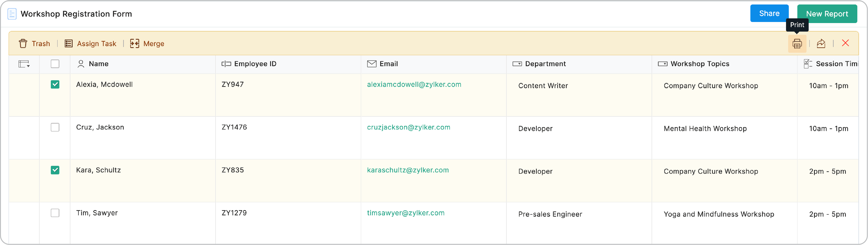
Task: Check the row for Cruz, Jackson
Action: coord(55,127)
